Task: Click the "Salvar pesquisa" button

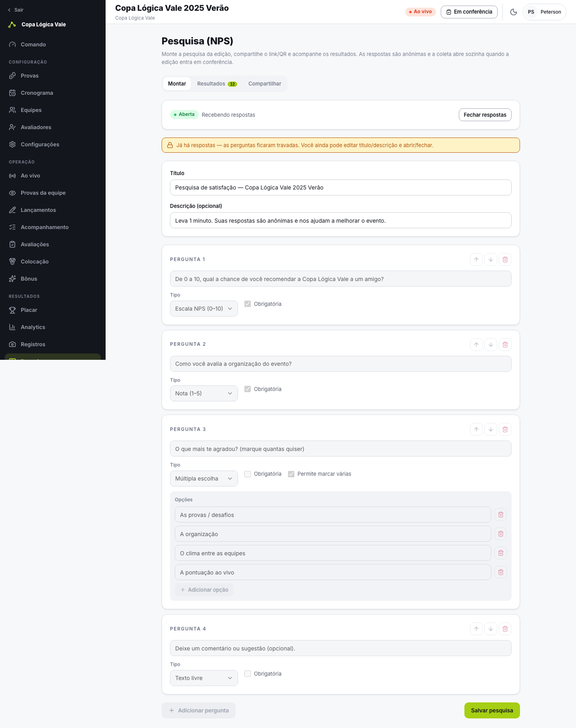Action: point(492,710)
